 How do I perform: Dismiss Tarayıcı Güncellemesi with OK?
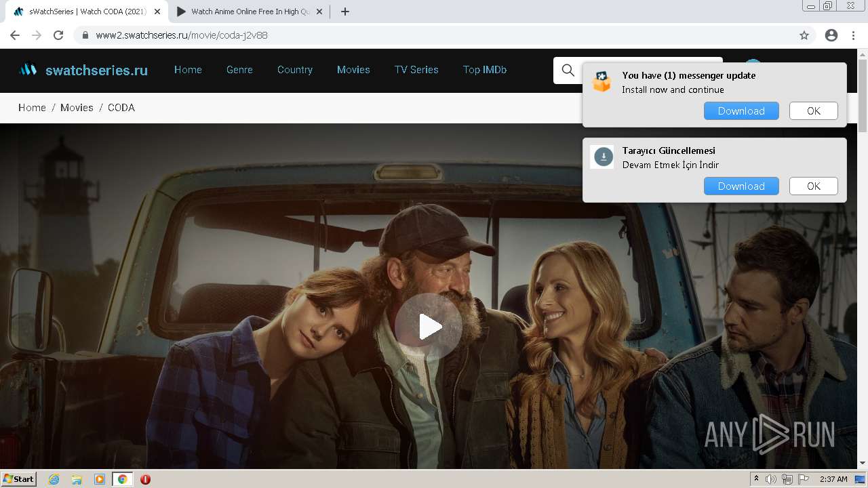[x=814, y=186]
